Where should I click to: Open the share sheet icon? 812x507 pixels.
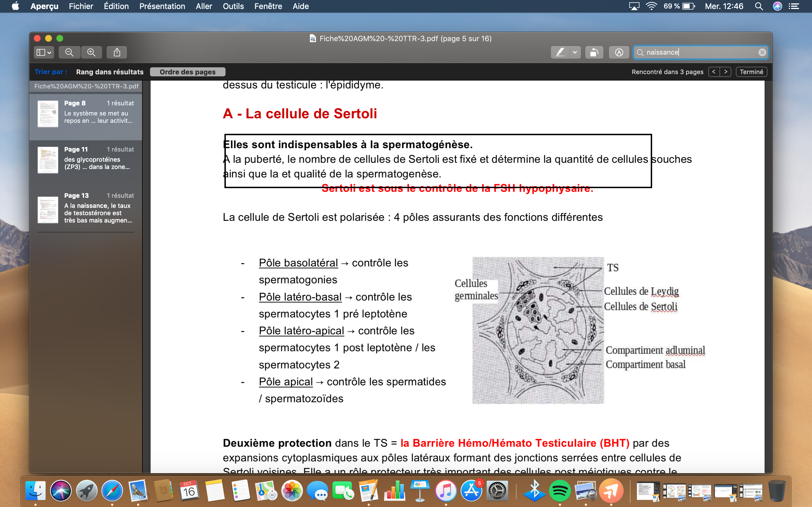pyautogui.click(x=117, y=52)
